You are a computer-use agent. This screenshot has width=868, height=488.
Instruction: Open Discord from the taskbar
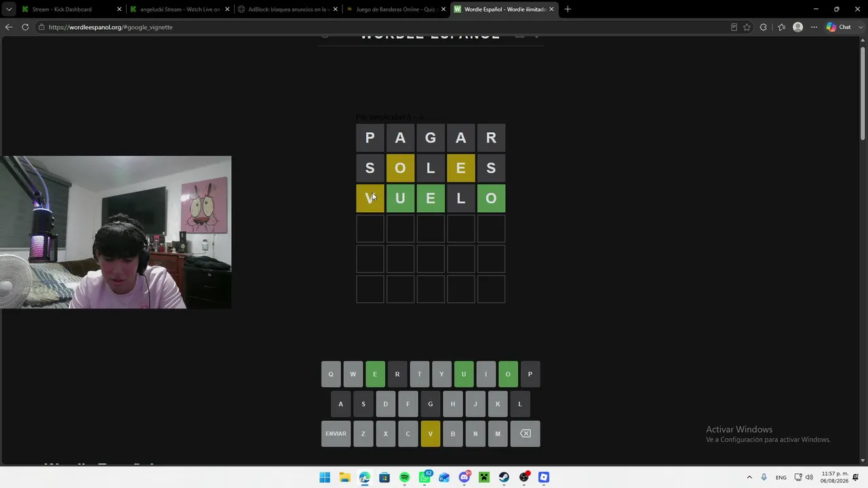coord(465,477)
